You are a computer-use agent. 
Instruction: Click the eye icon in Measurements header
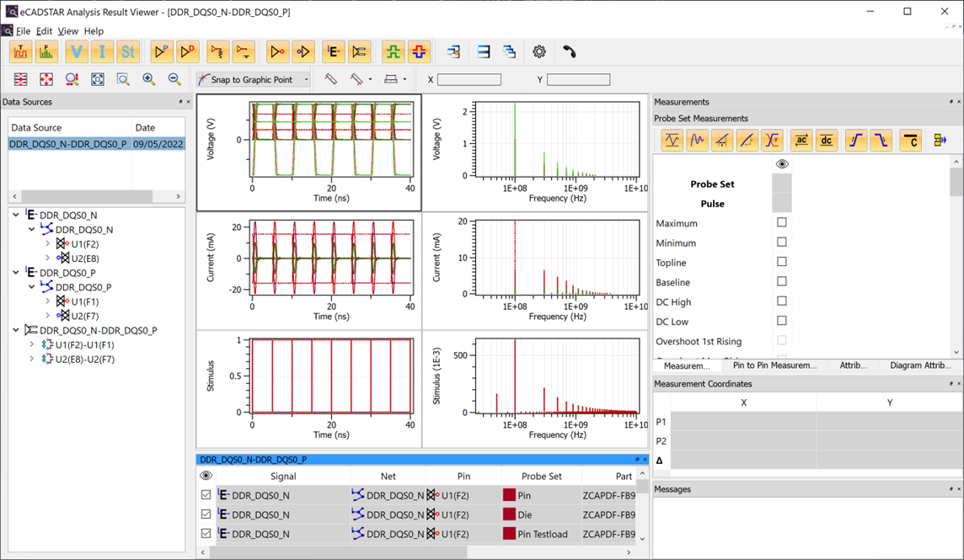[781, 164]
